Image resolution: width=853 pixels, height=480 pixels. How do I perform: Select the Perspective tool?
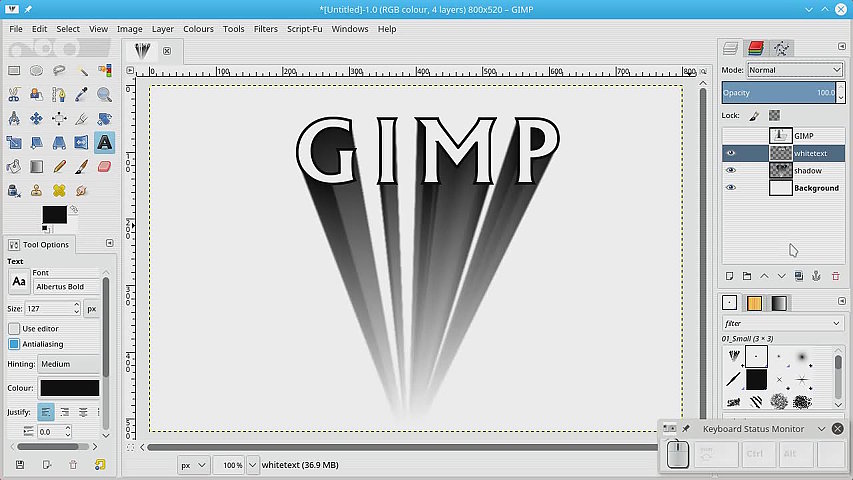pos(59,143)
